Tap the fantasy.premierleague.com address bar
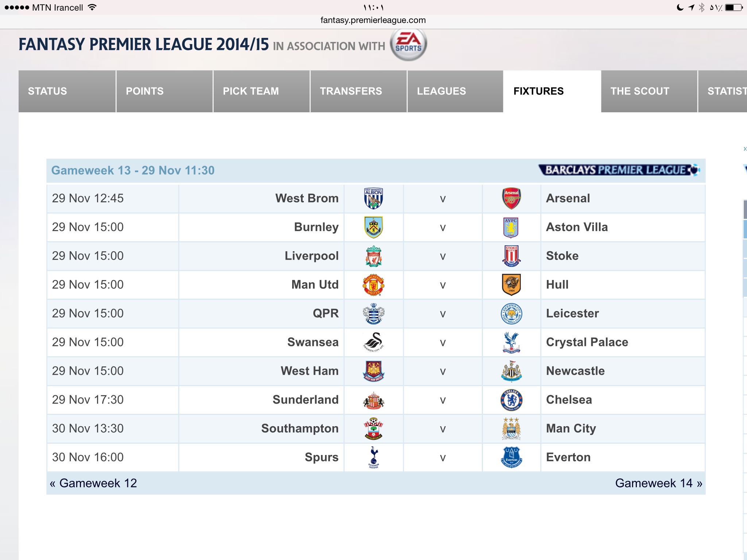The width and height of the screenshot is (747, 560). click(x=373, y=20)
